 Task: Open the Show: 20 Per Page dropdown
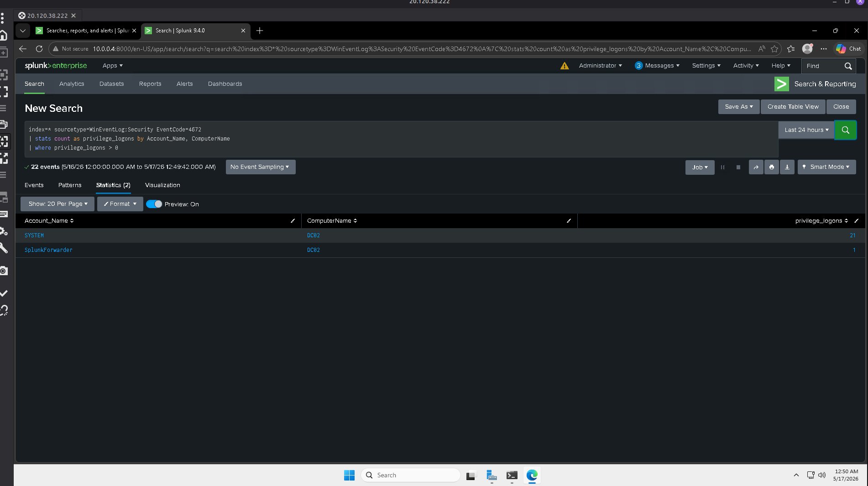coord(58,204)
